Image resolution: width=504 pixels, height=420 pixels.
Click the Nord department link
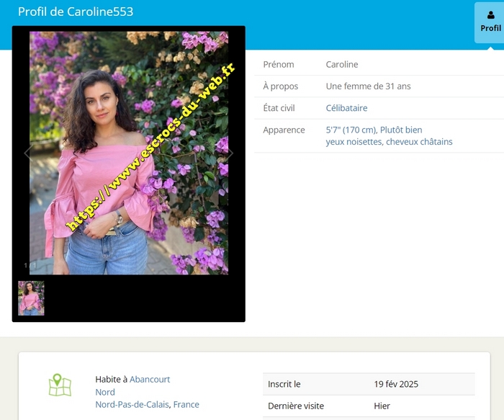click(105, 392)
